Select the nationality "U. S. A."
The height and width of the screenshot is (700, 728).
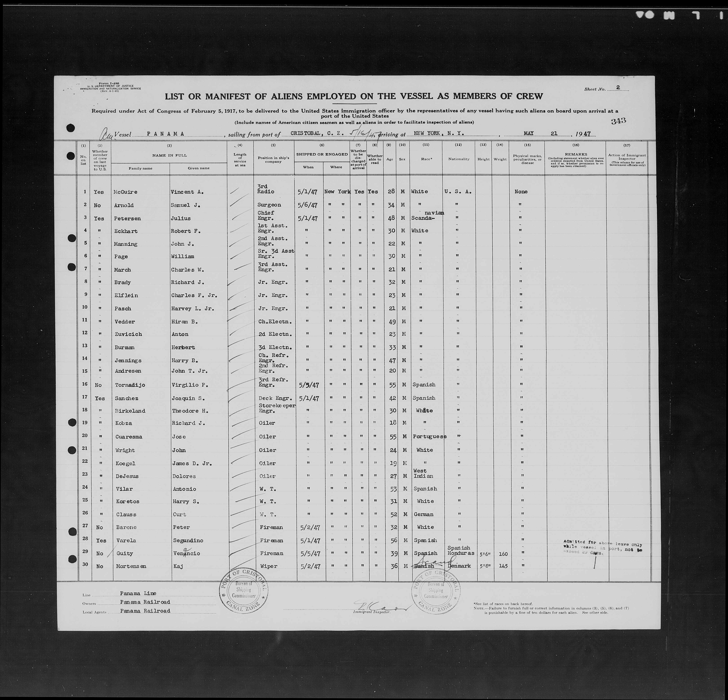click(x=458, y=192)
